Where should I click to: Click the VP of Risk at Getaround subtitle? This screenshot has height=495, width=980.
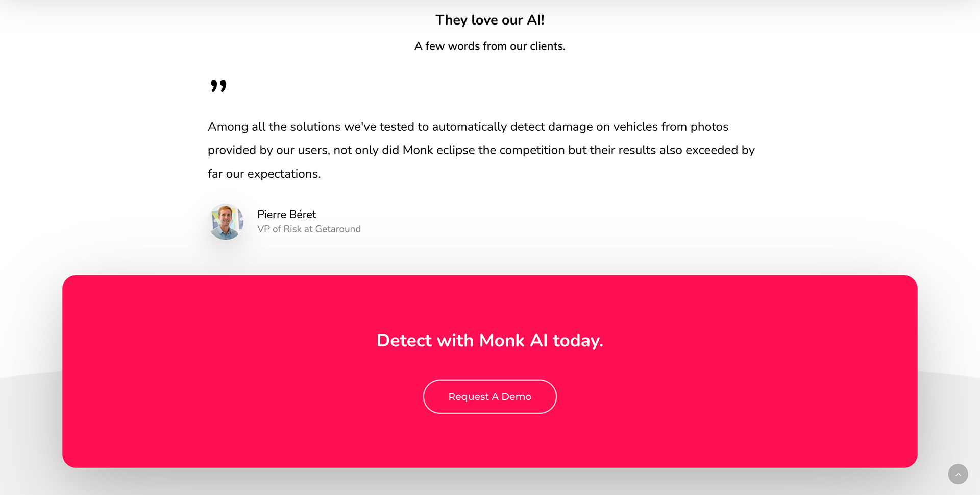click(x=309, y=229)
